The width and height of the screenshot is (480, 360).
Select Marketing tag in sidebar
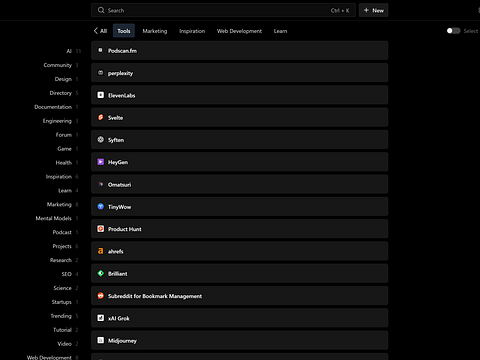pos(59,204)
